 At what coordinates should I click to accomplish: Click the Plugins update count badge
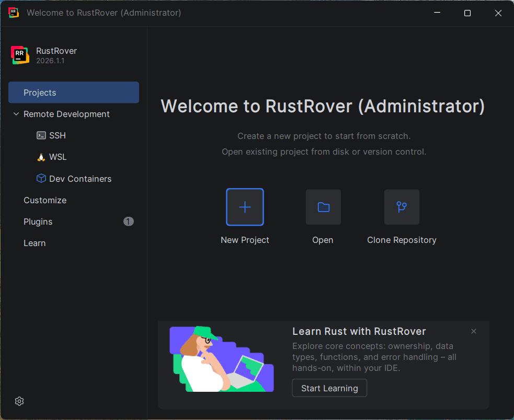(129, 221)
